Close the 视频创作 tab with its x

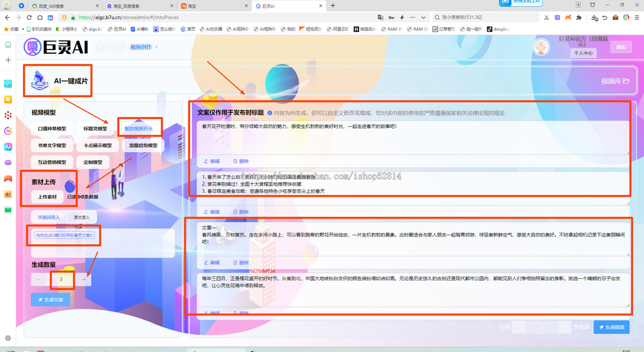click(x=156, y=47)
